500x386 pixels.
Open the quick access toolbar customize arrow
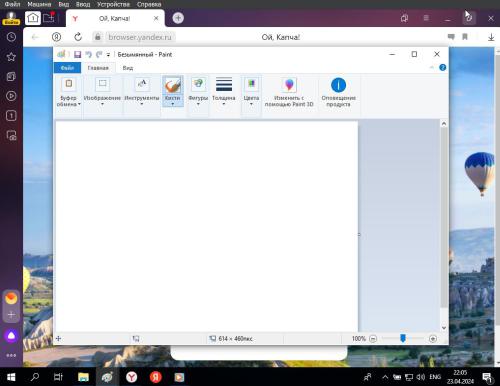[x=108, y=55]
